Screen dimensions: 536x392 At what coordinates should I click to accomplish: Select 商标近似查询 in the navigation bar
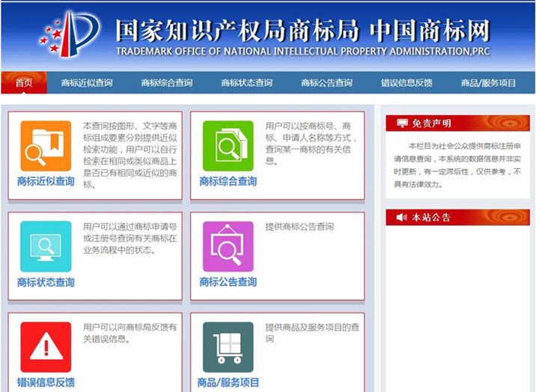[x=87, y=83]
